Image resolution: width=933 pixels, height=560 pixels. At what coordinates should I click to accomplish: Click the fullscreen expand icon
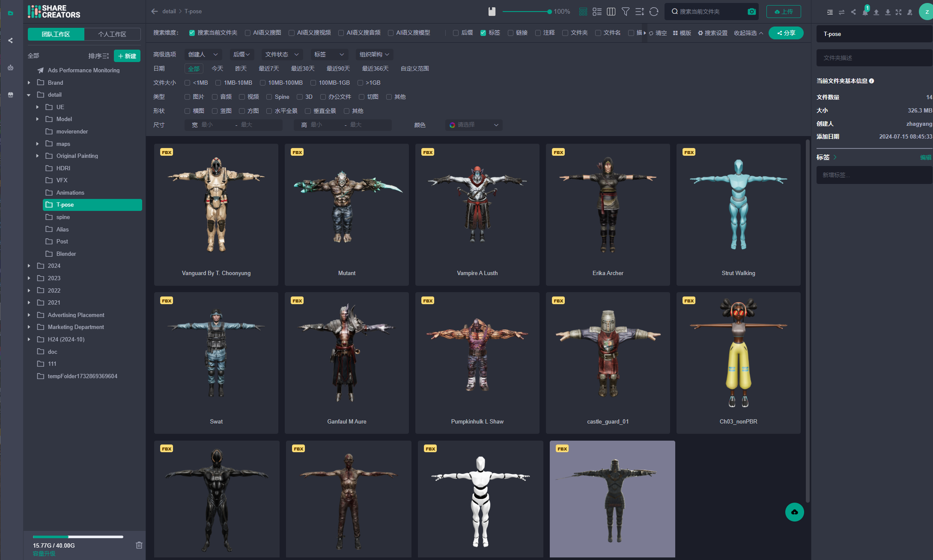point(898,12)
